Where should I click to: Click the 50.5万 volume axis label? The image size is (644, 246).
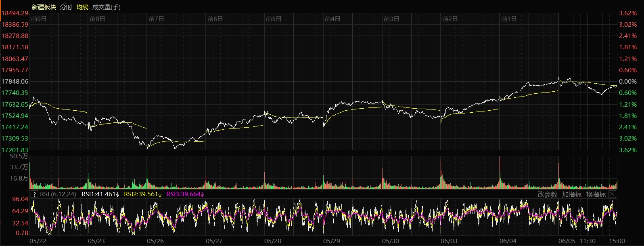pos(19,156)
